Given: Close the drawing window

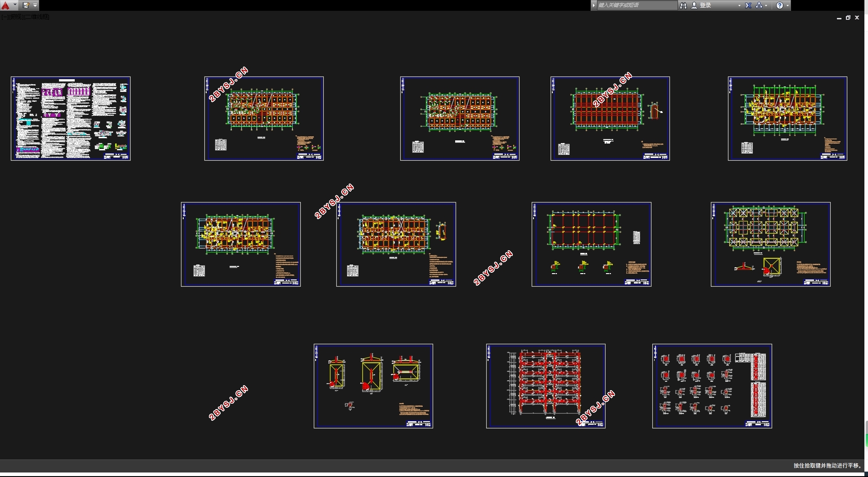Looking at the screenshot, I should [x=857, y=18].
